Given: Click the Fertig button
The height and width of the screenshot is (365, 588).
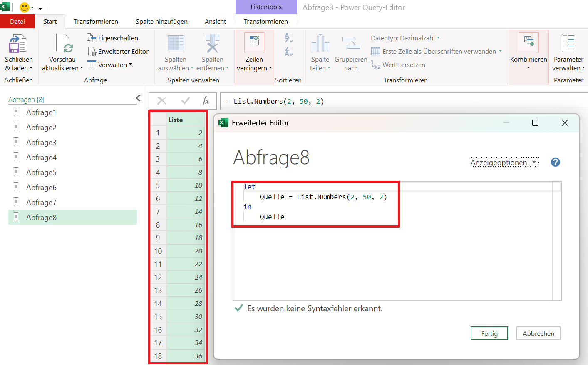Looking at the screenshot, I should coord(489,333).
